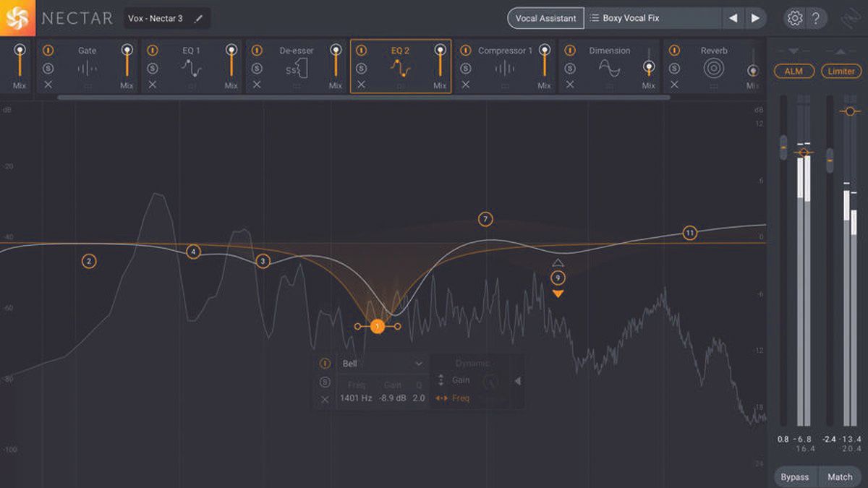868x488 pixels.
Task: Enable Solo on the Gate module
Action: coord(46,69)
